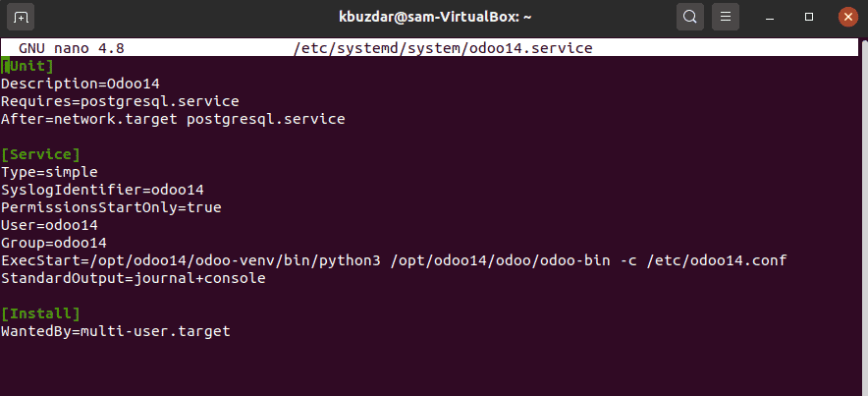This screenshot has height=396, width=868.
Task: Click the terminal search icon
Action: [x=689, y=17]
